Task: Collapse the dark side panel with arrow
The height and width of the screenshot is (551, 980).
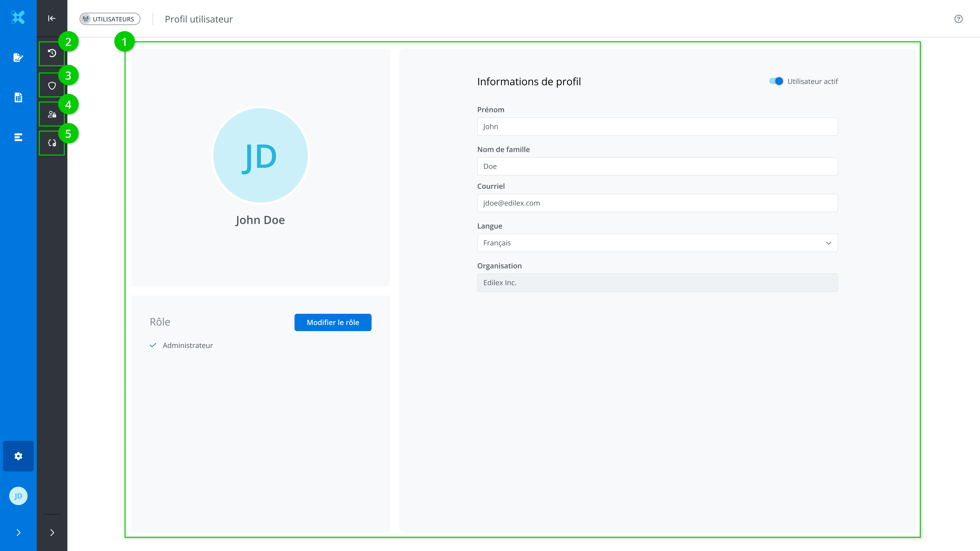Action: click(x=52, y=18)
